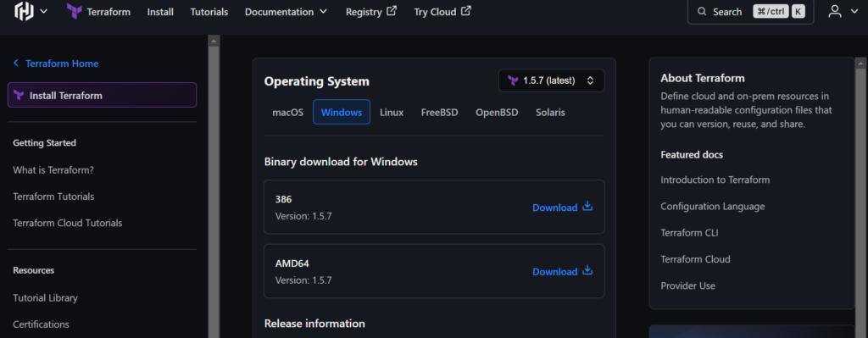
Task: Open the Install nav item
Action: coord(160,12)
